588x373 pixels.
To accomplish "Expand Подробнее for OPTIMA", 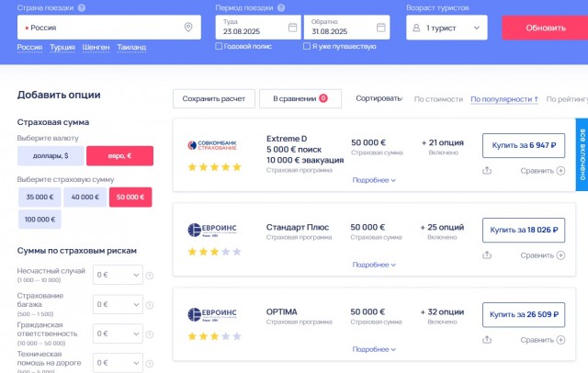I will click(x=374, y=349).
